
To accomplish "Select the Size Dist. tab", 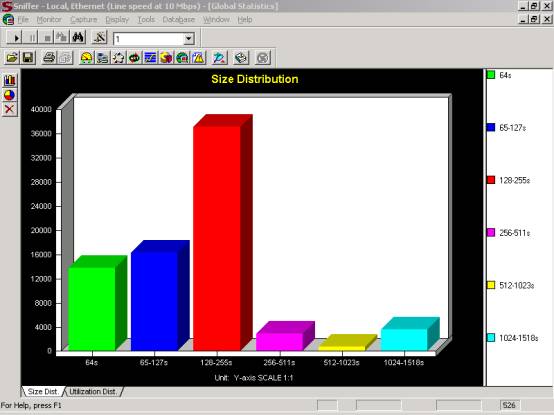I will tap(43, 392).
